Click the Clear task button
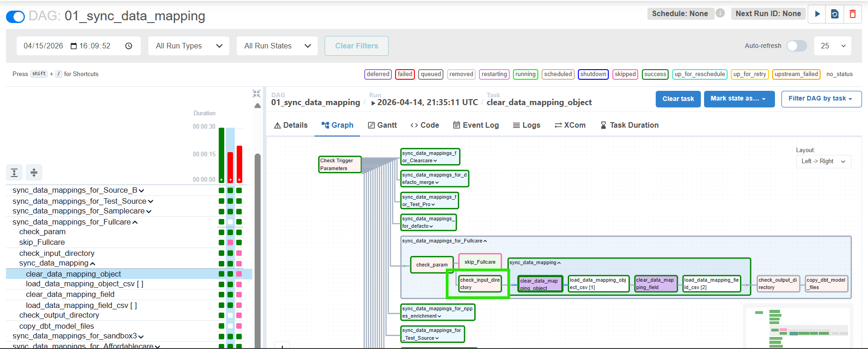Image resolution: width=868 pixels, height=349 pixels. (678, 99)
